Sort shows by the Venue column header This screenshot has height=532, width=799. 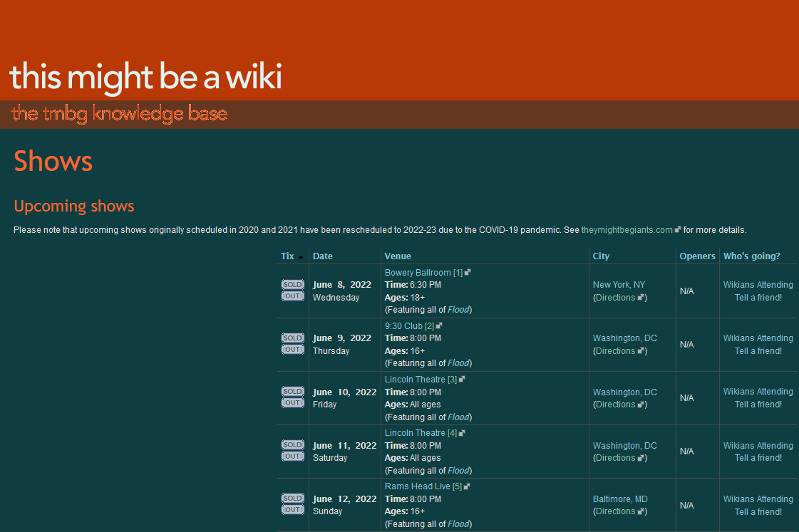[x=398, y=256]
